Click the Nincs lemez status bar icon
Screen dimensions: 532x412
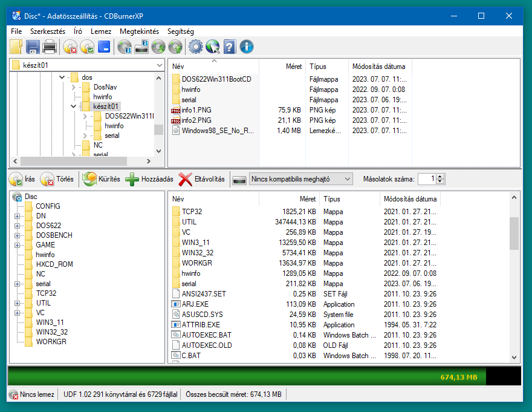coord(13,394)
